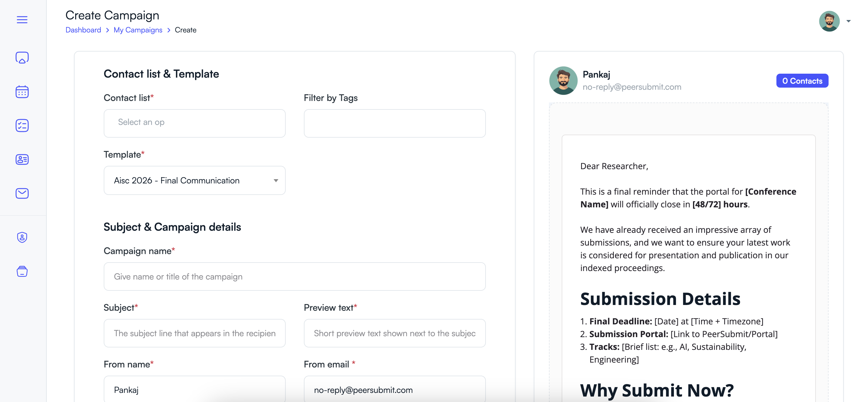Open the calendar icon in the sidebar
Image resolution: width=868 pixels, height=402 pixels.
(x=22, y=92)
